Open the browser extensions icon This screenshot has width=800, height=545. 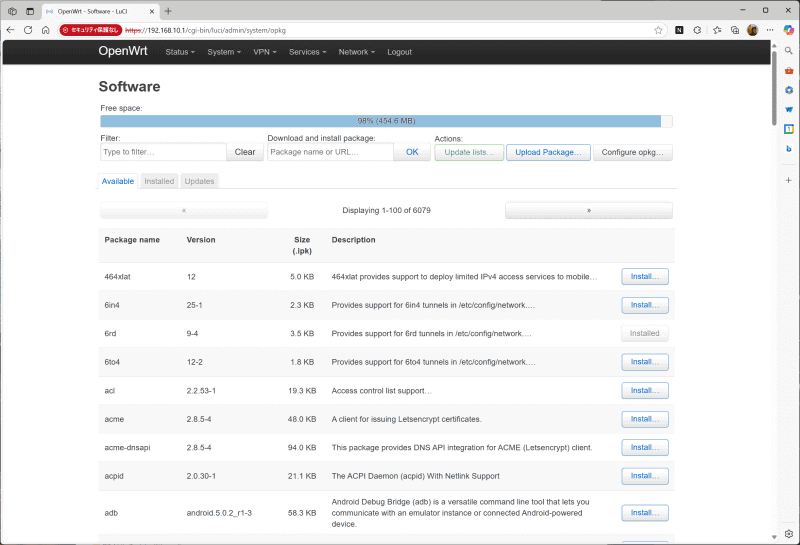697,30
